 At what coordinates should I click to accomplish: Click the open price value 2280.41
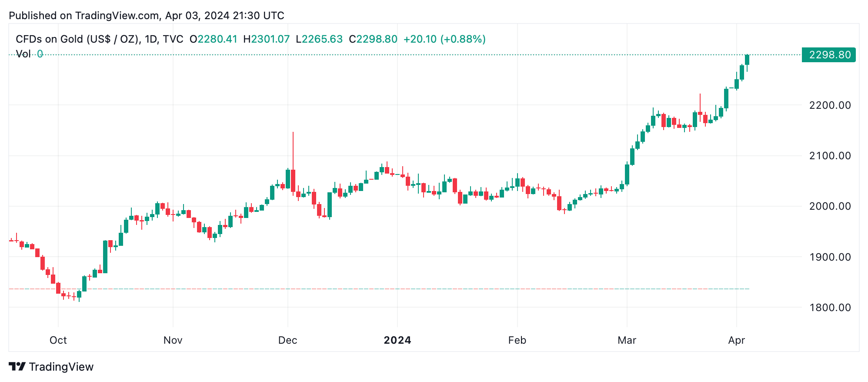coord(217,39)
